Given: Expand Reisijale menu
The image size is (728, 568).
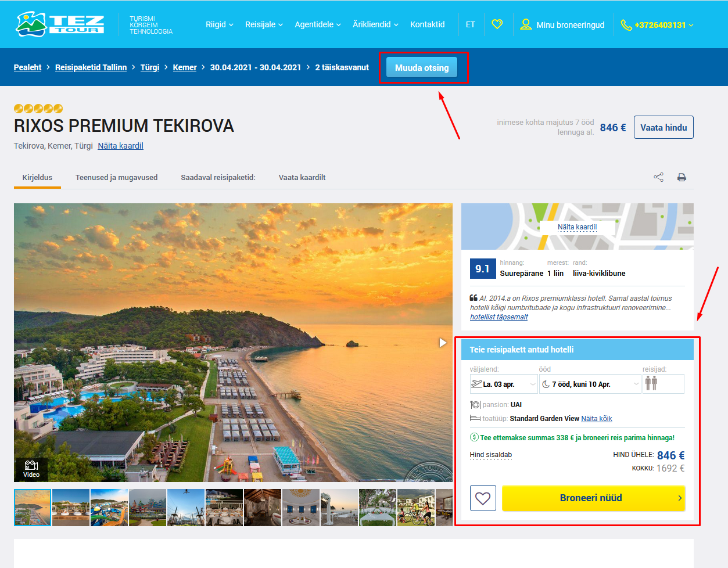Looking at the screenshot, I should 264,24.
